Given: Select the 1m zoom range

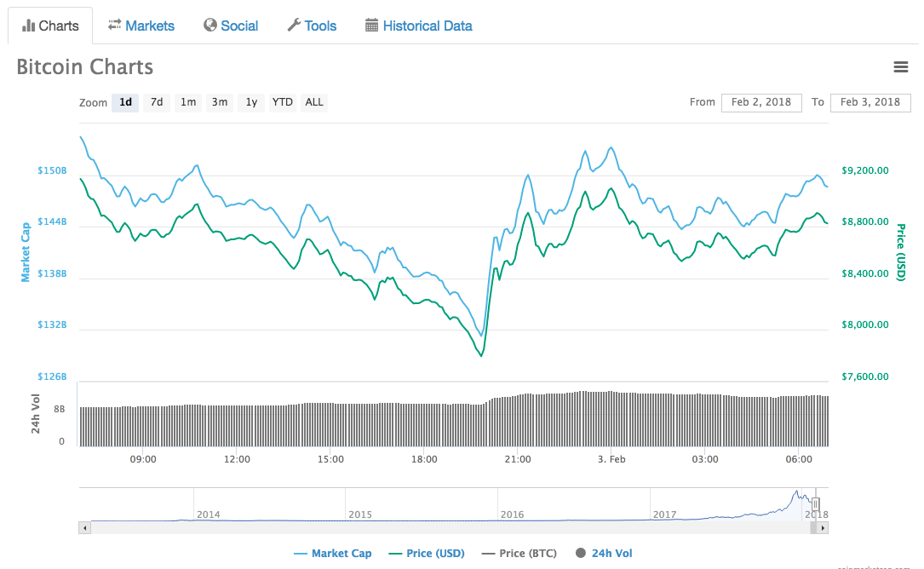Looking at the screenshot, I should point(188,102).
